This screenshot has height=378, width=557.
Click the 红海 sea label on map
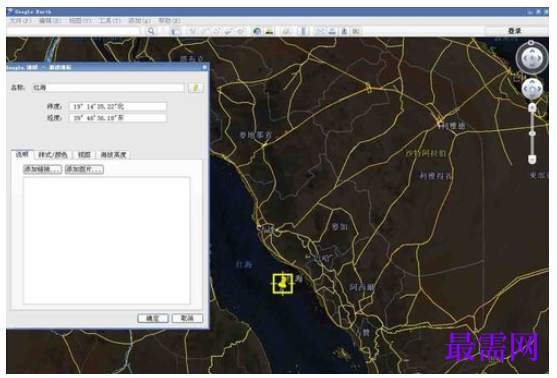244,265
